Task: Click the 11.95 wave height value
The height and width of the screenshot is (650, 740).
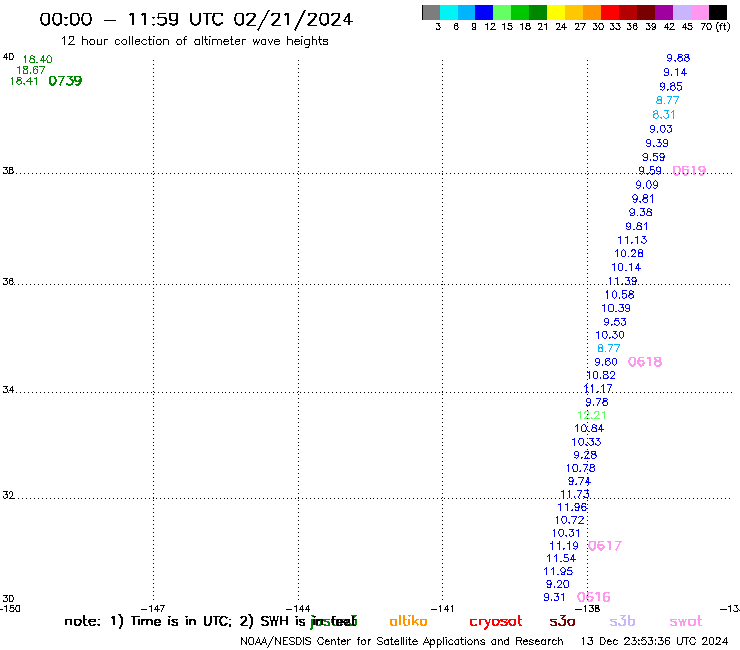Action: pos(558,571)
